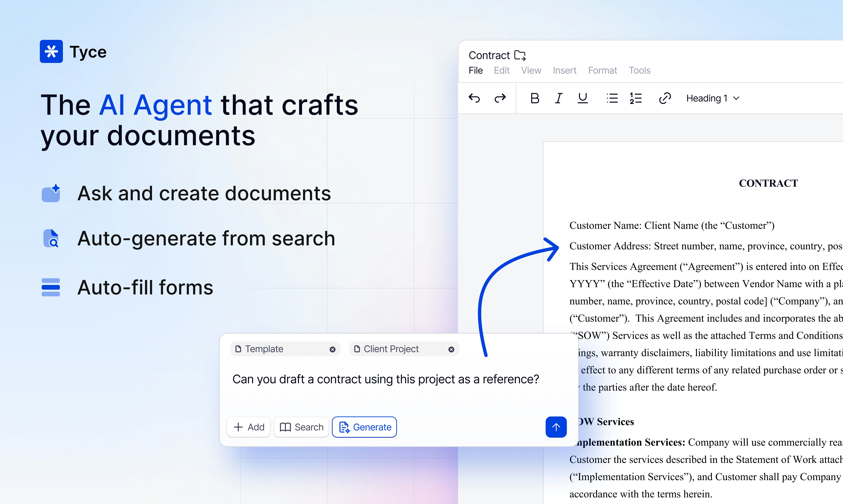Toggle underline formatting
Image resolution: width=843 pixels, height=504 pixels.
[583, 98]
